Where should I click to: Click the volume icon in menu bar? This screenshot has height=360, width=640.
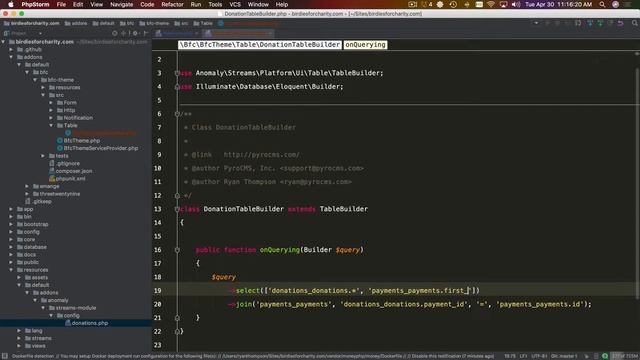pyautogui.click(x=516, y=4)
